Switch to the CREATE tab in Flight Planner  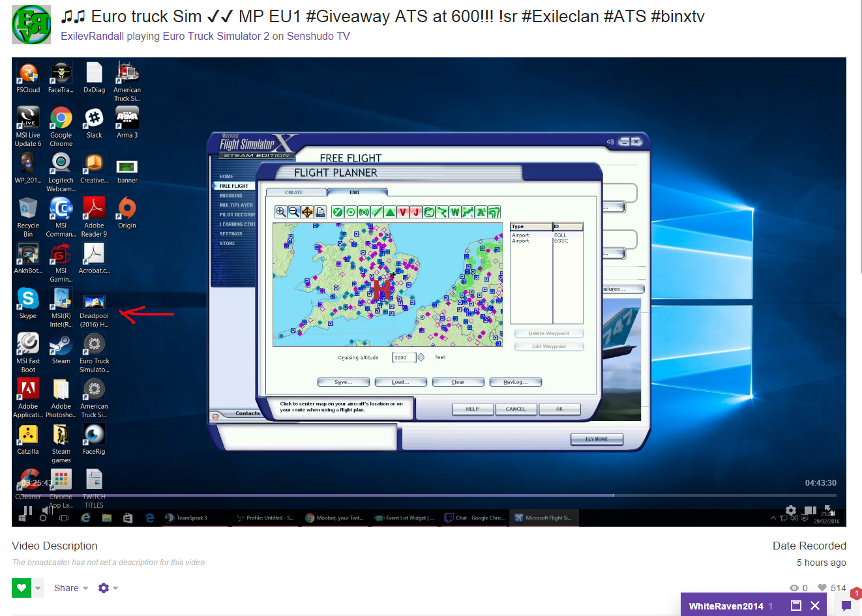point(294,192)
